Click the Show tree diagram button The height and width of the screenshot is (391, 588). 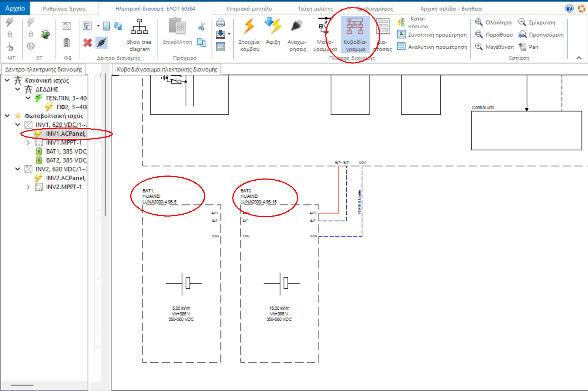pyautogui.click(x=139, y=35)
